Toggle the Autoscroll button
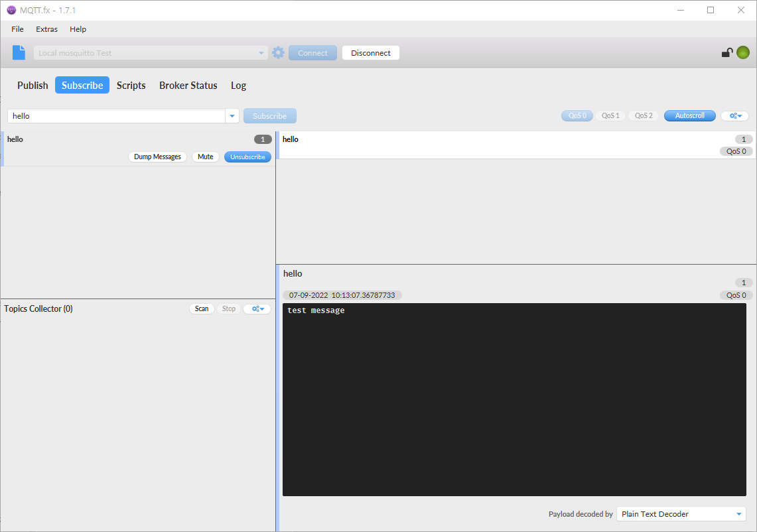This screenshot has width=757, height=532. click(689, 116)
